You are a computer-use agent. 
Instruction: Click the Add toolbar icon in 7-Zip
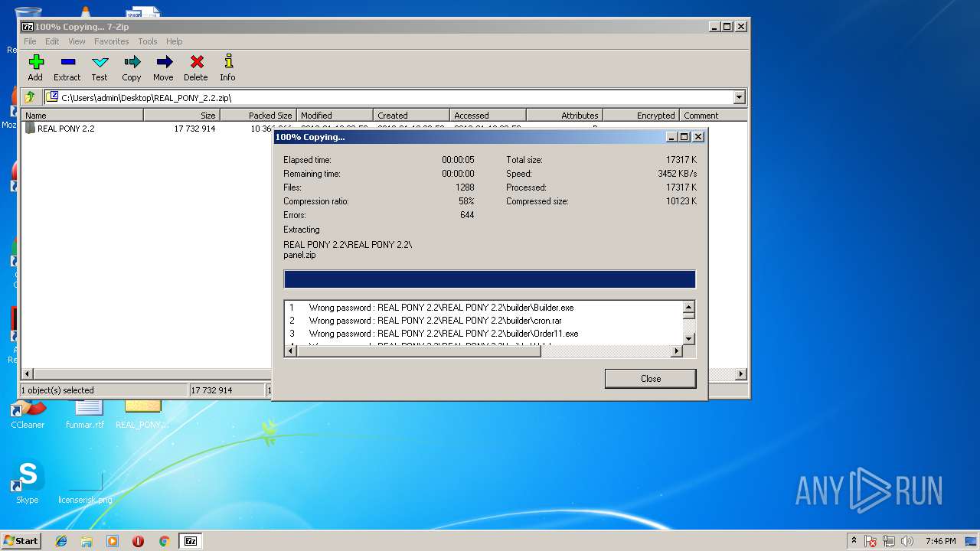pyautogui.click(x=35, y=67)
